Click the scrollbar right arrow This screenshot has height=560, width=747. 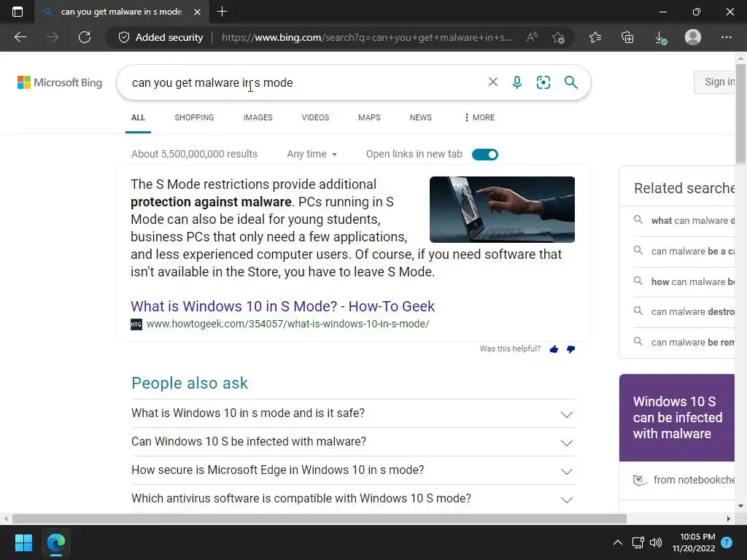[x=729, y=518]
